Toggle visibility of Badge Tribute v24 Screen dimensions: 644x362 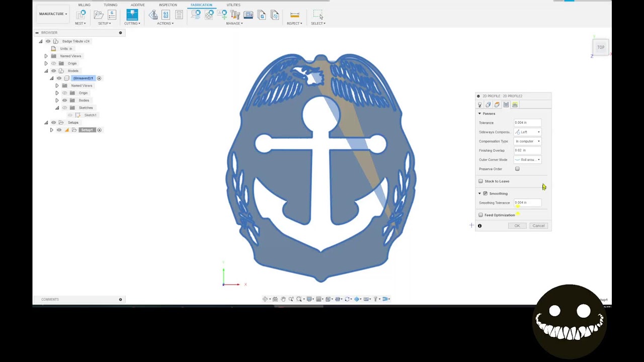[x=48, y=41]
